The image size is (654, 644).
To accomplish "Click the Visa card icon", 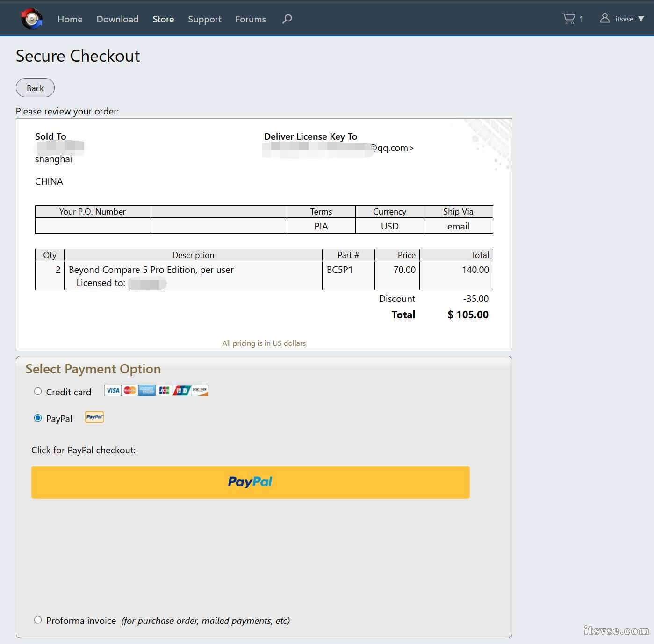I will (113, 390).
